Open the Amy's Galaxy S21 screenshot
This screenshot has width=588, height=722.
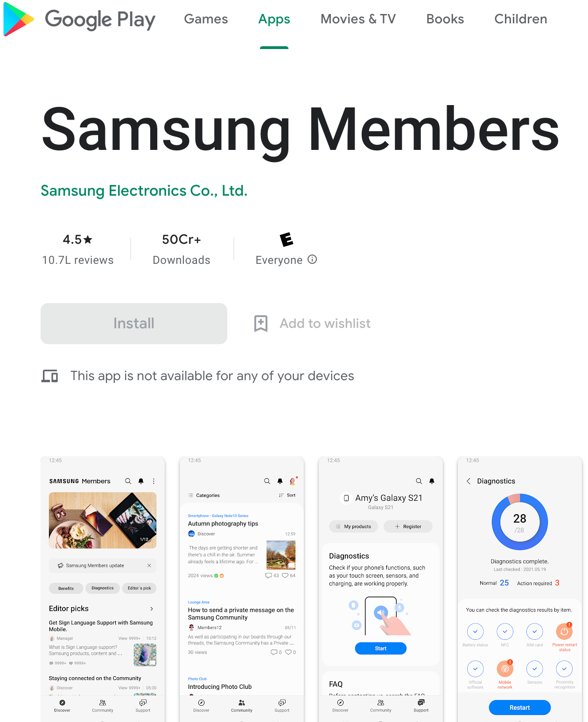pyautogui.click(x=381, y=589)
